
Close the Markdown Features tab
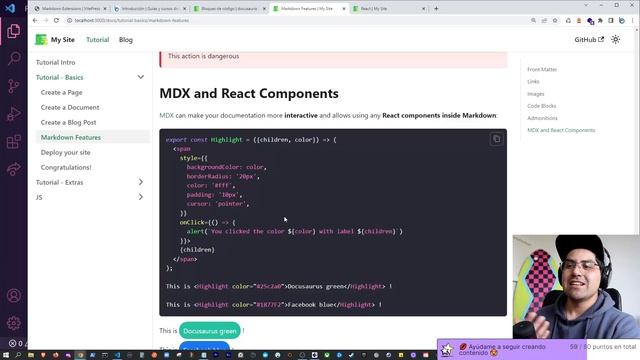[344, 9]
